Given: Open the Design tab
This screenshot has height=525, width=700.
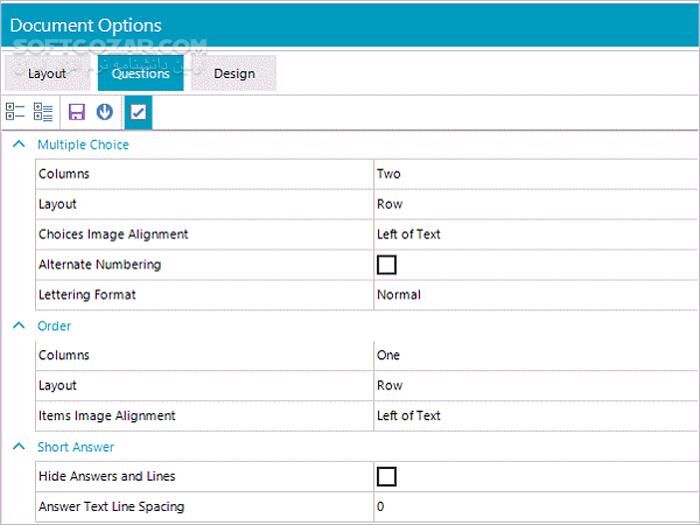Looking at the screenshot, I should pos(234,73).
